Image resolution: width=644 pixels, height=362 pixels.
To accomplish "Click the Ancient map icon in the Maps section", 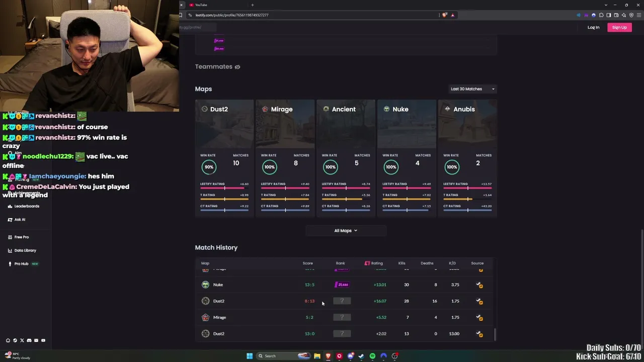I will 326,109.
